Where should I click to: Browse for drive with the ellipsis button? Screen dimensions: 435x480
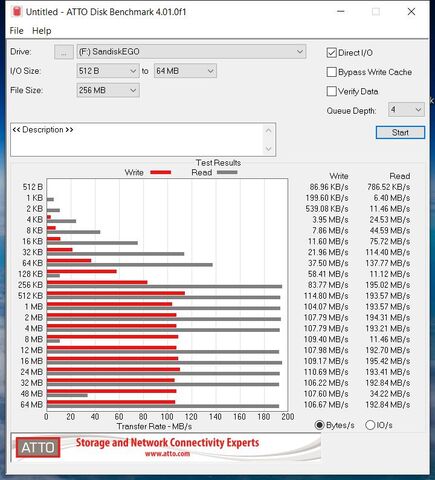tap(64, 52)
